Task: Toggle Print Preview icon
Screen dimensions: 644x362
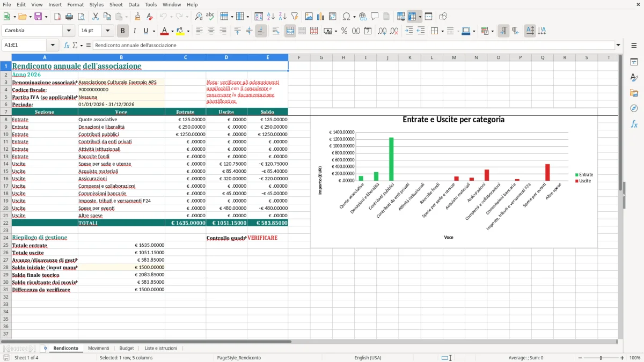Action: (x=80, y=17)
